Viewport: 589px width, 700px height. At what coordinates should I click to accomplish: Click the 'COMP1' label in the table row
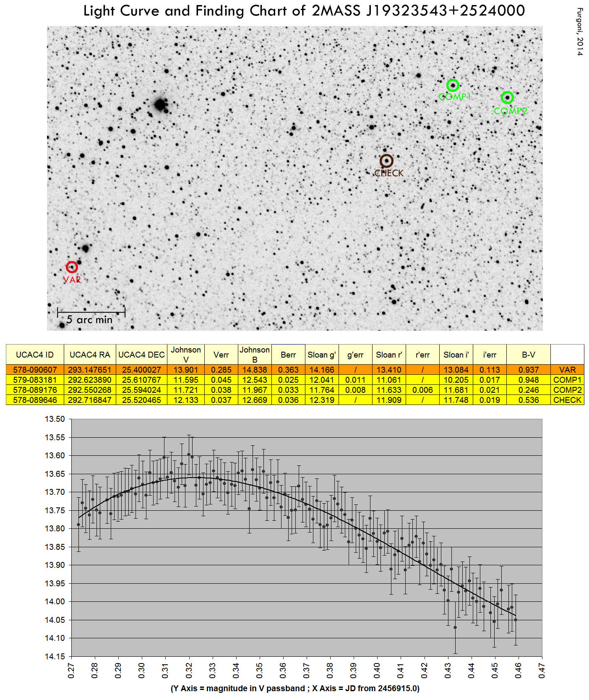[x=567, y=380]
